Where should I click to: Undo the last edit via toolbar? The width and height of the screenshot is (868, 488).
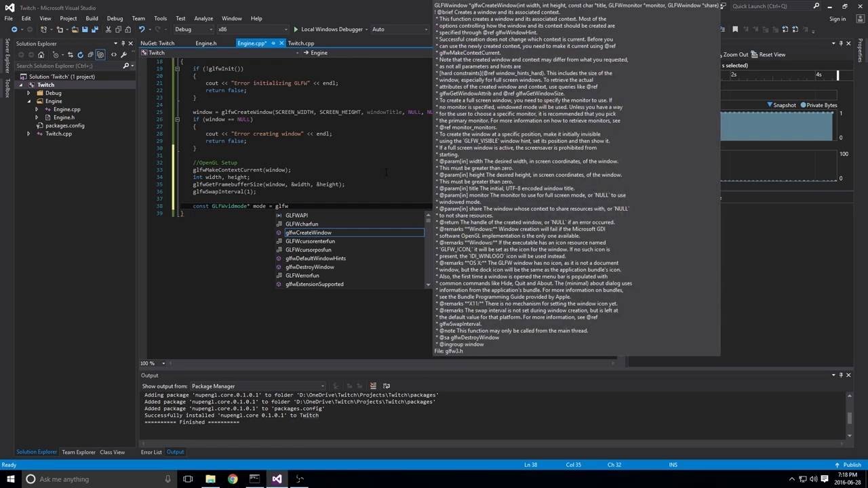point(142,29)
